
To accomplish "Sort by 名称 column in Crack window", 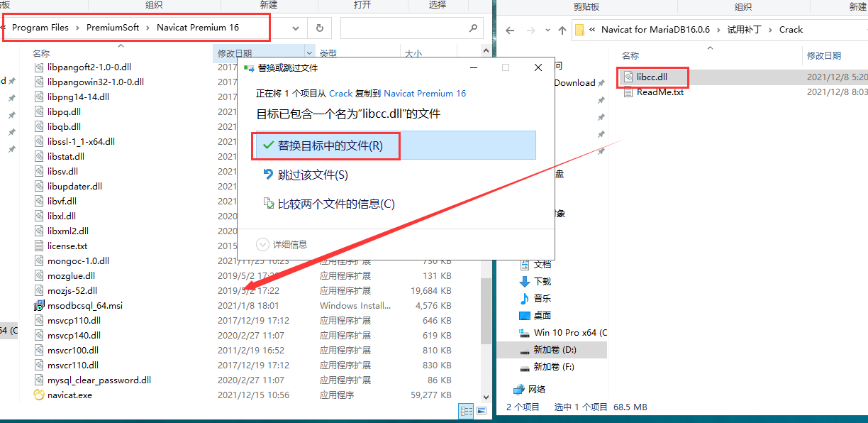I will click(x=630, y=55).
